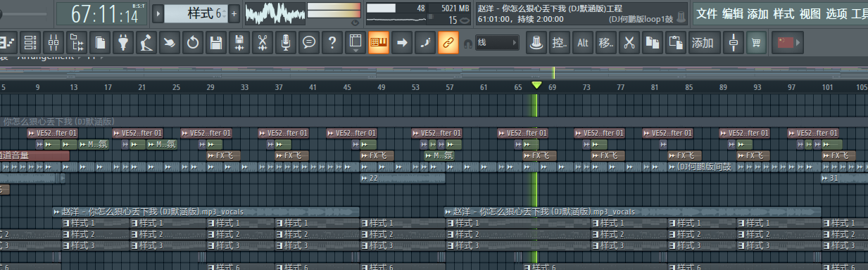Click arrow button left of 样式 6
Viewport: 868px width, 270px height.
158,13
